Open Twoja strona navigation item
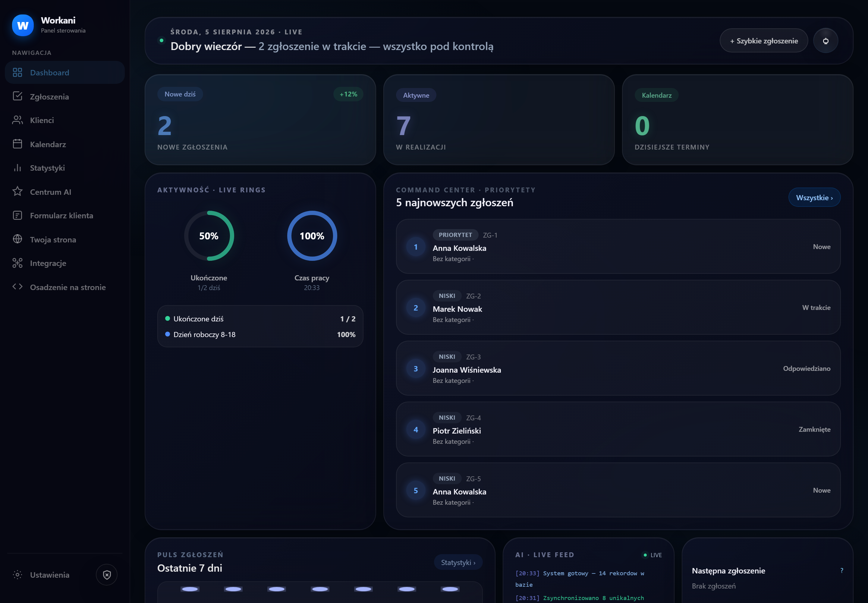Image resolution: width=868 pixels, height=603 pixels. tap(64, 239)
